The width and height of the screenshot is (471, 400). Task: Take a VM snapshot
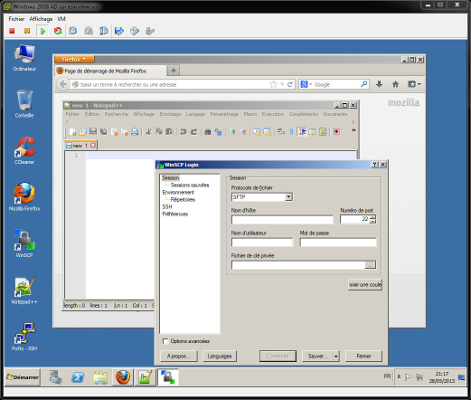[73, 31]
